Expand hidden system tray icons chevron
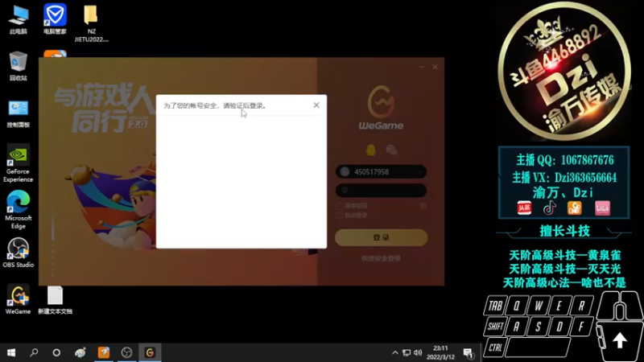The height and width of the screenshot is (362, 644). pos(394,352)
